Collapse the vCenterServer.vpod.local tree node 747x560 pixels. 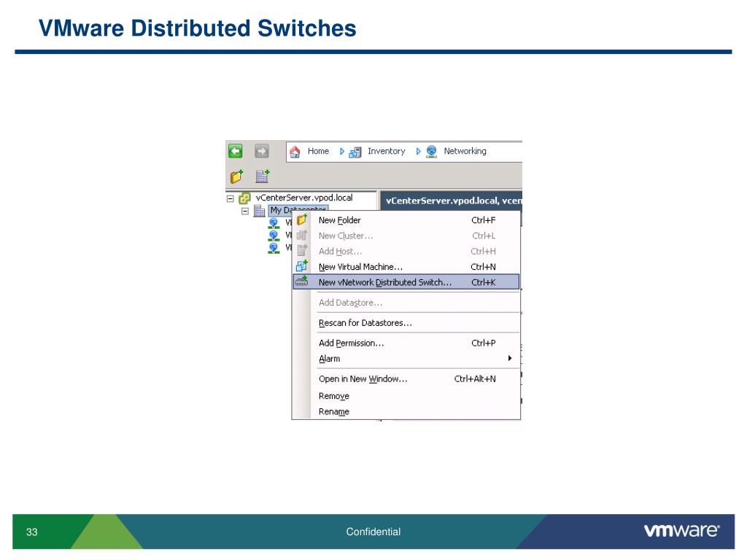point(230,198)
